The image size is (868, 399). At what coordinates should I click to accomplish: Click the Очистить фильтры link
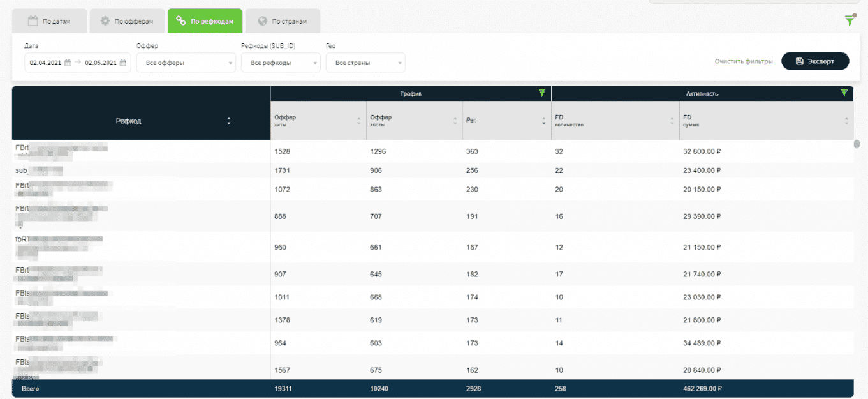tap(744, 61)
